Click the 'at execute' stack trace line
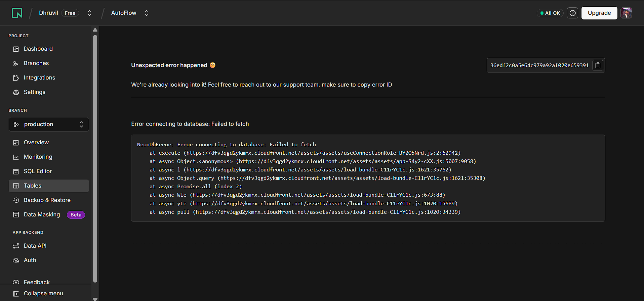 tap(305, 153)
